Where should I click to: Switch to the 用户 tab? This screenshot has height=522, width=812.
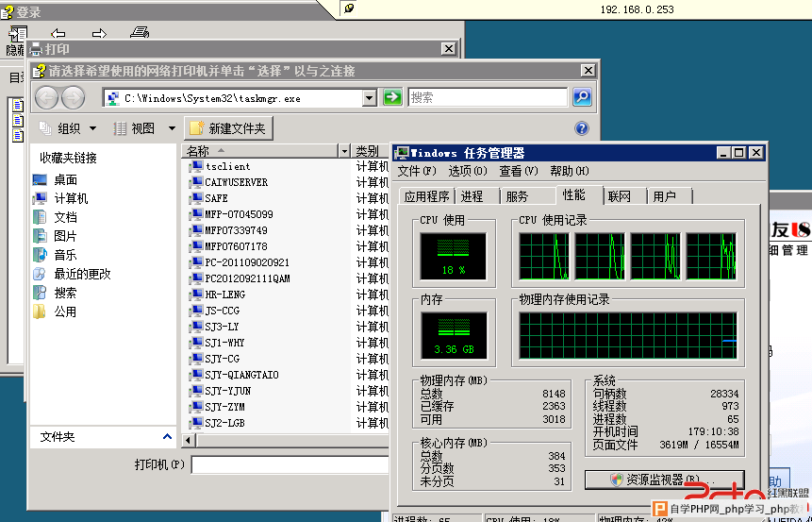click(669, 196)
